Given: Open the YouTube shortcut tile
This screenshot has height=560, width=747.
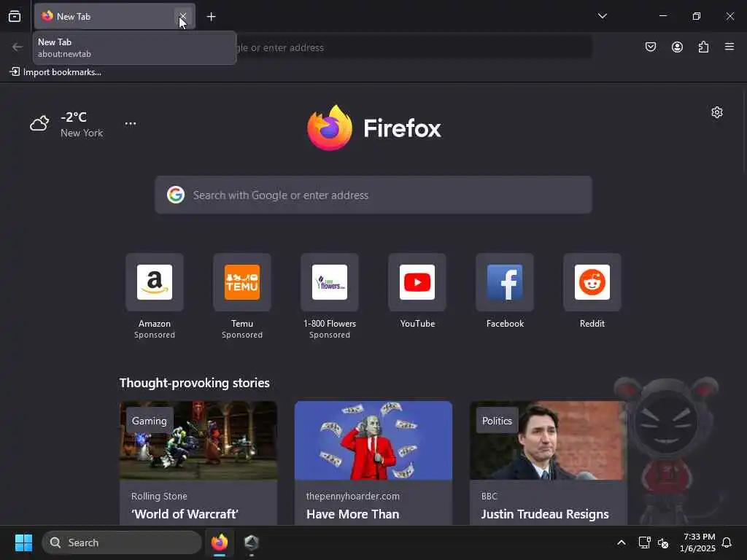Looking at the screenshot, I should pos(417,282).
